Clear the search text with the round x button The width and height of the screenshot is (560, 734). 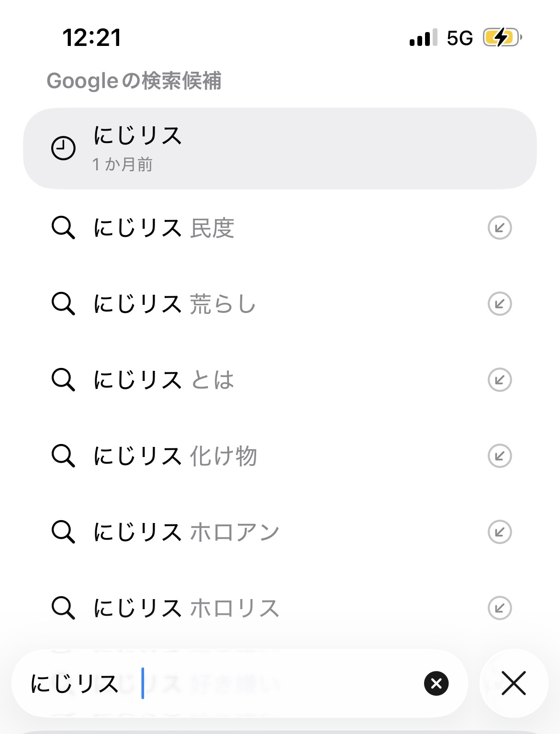436,683
